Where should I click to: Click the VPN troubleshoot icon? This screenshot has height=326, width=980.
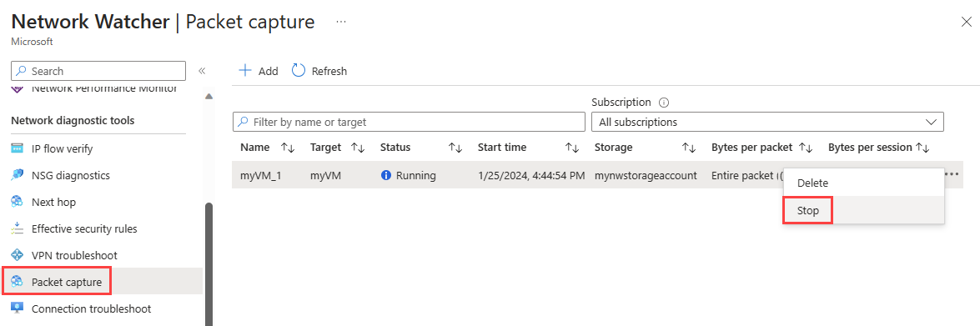pyautogui.click(x=18, y=255)
